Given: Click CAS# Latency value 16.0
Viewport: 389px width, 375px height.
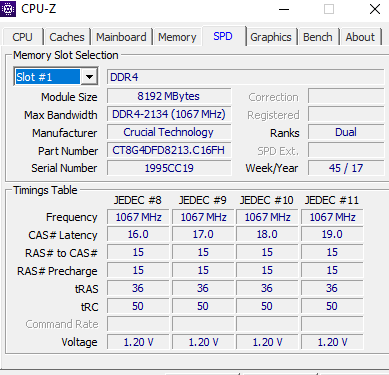Looking at the screenshot, I should 138,234.
